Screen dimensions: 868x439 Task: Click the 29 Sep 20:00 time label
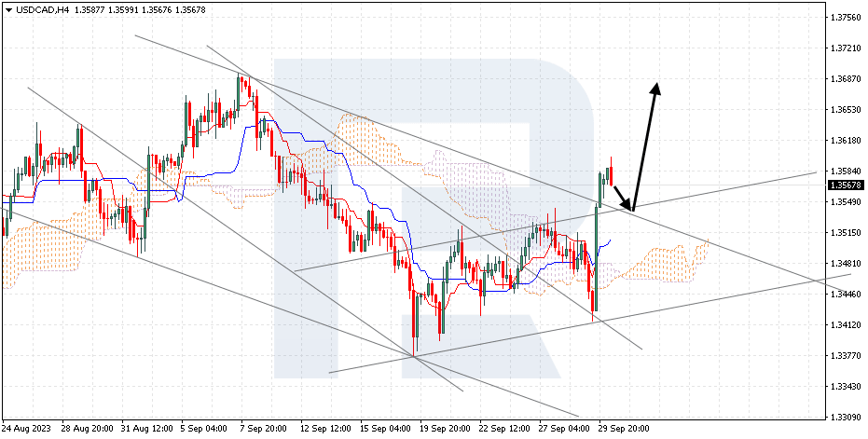coord(626,429)
